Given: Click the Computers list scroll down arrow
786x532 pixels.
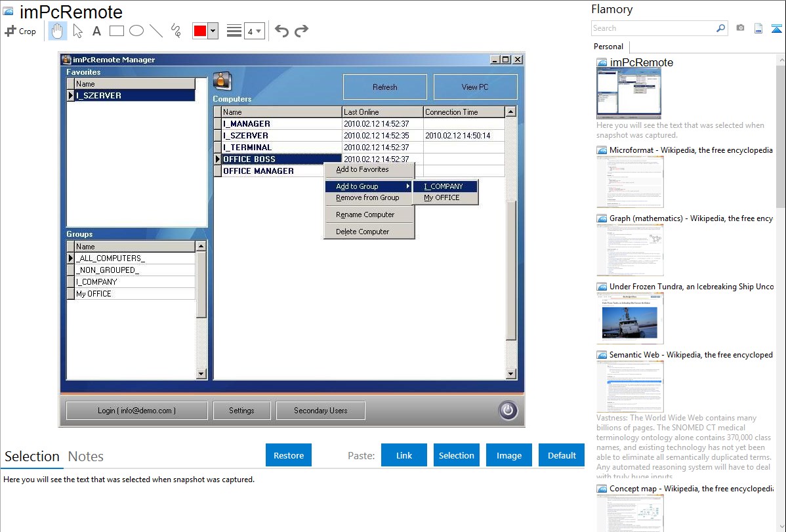Looking at the screenshot, I should pyautogui.click(x=511, y=373).
